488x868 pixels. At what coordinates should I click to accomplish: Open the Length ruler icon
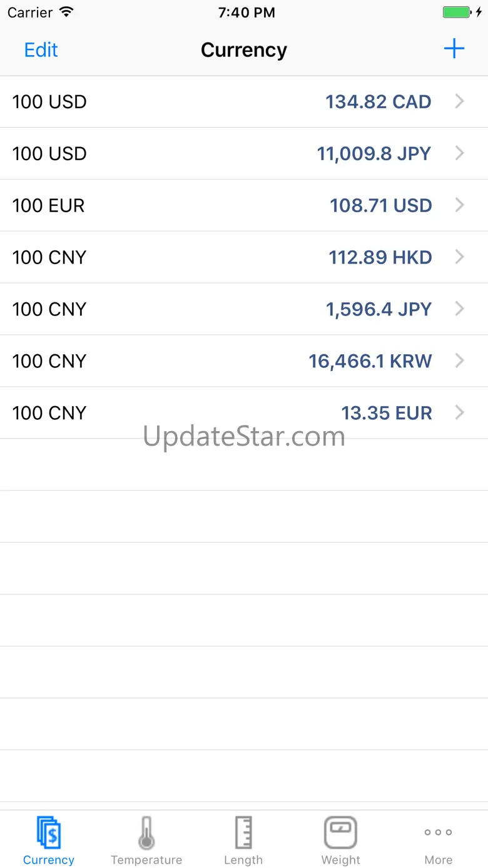click(x=243, y=832)
